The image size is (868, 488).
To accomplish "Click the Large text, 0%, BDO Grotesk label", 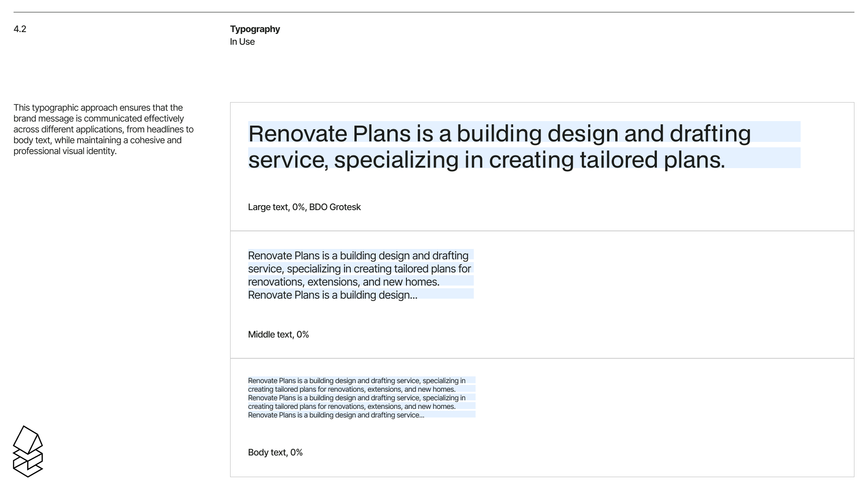I will tap(304, 207).
